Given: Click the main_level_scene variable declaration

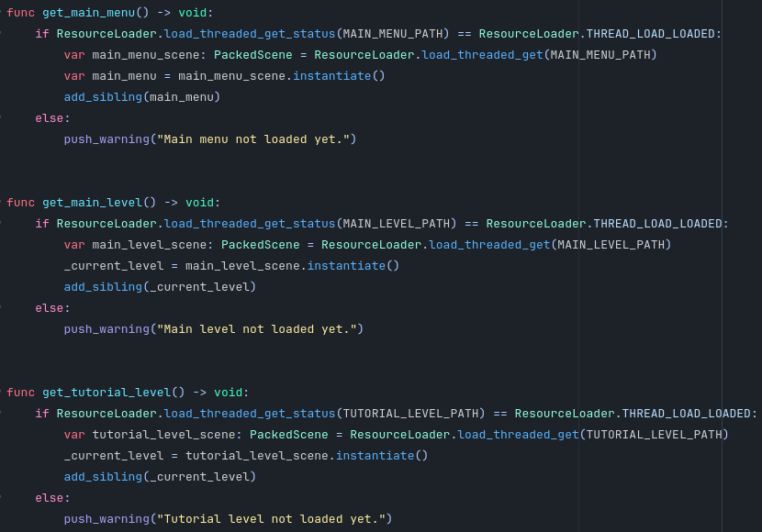Looking at the screenshot, I should point(150,245).
